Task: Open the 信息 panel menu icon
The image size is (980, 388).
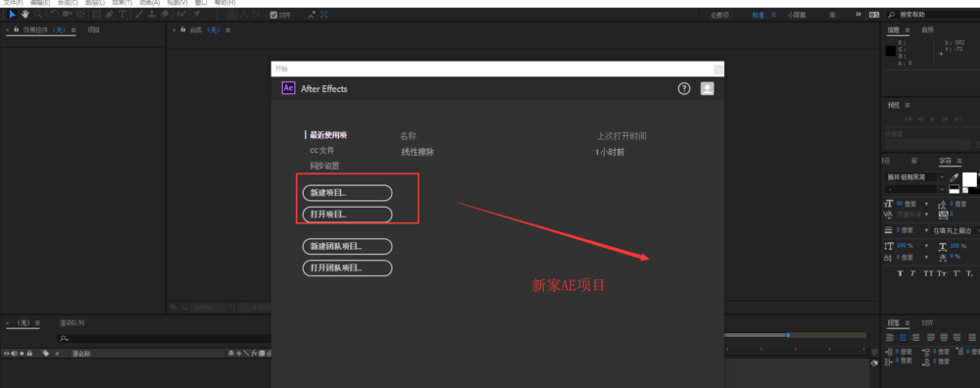Action: click(906, 29)
